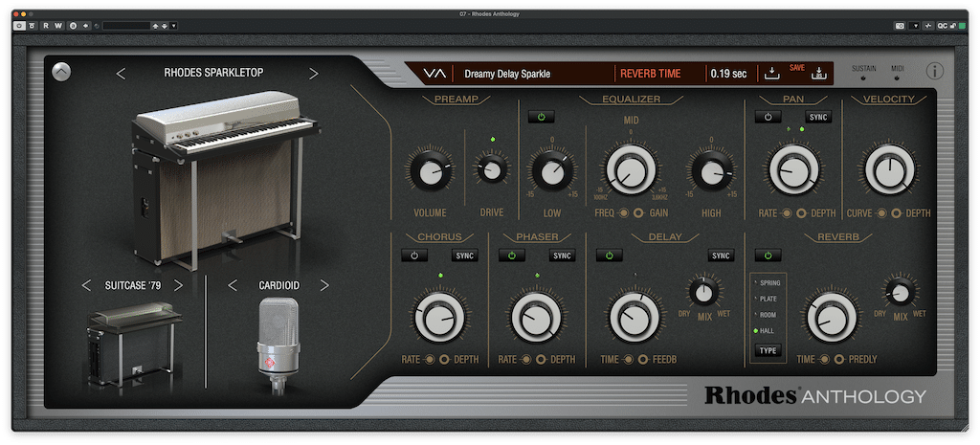Select Reverb PREDLY radio button
Image resolution: width=980 pixels, height=445 pixels.
tap(838, 360)
